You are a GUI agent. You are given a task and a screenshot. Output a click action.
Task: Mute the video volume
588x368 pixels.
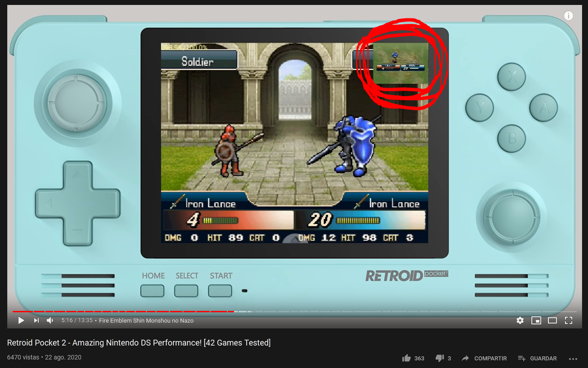pyautogui.click(x=50, y=321)
